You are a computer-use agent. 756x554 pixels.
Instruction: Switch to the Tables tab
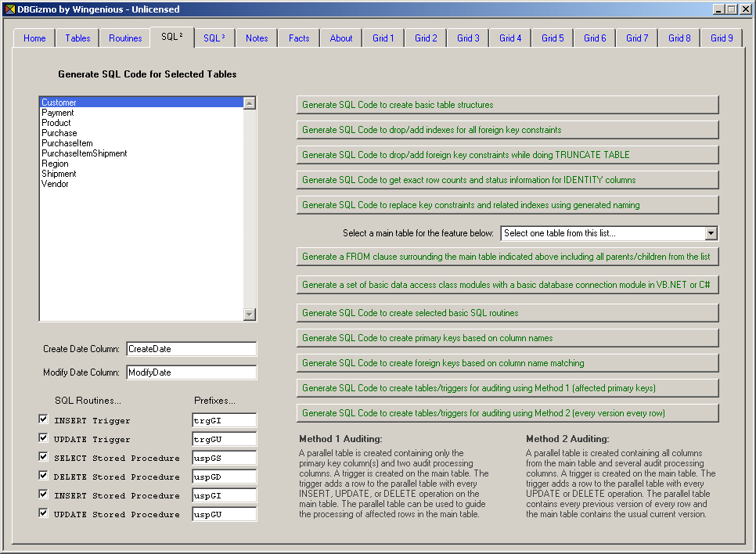[x=77, y=38]
